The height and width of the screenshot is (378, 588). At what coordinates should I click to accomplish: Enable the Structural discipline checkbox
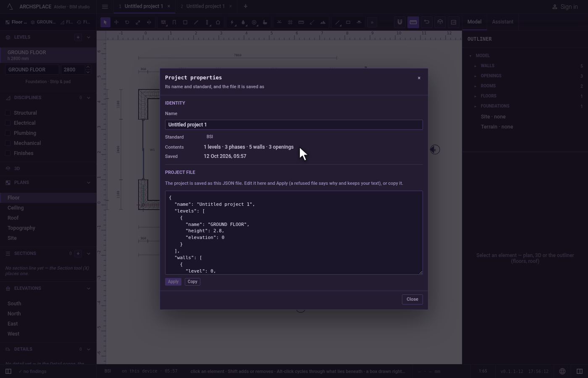coord(8,113)
